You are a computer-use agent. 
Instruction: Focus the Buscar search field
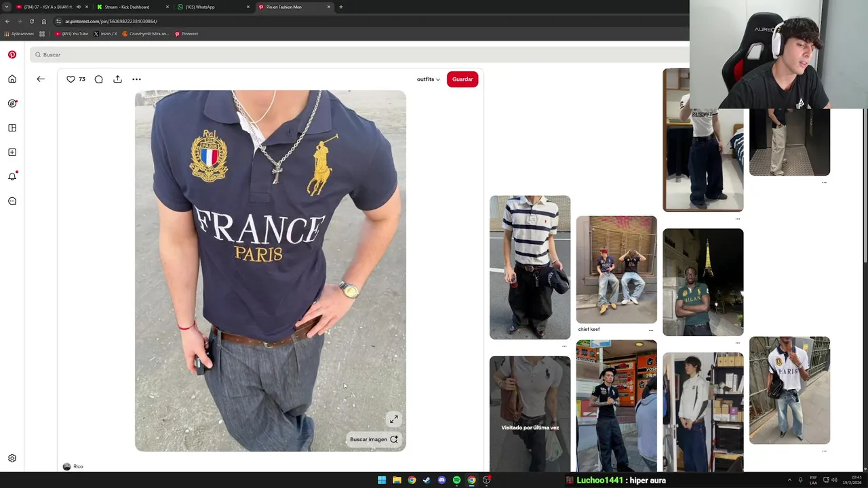click(x=359, y=54)
